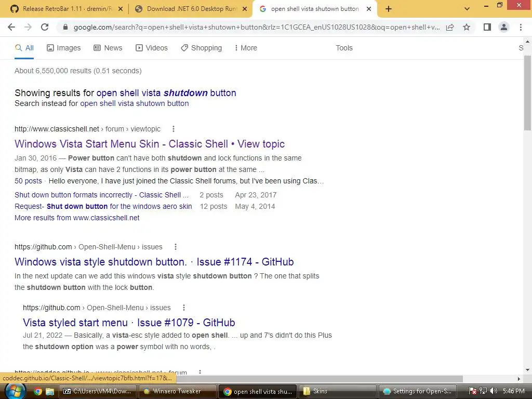
Task: Expand the More search filters
Action: [246, 48]
